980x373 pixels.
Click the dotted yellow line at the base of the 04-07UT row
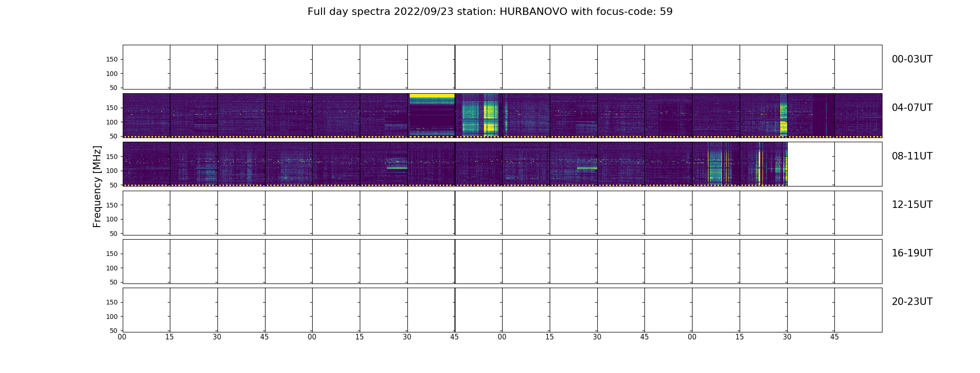pos(502,137)
